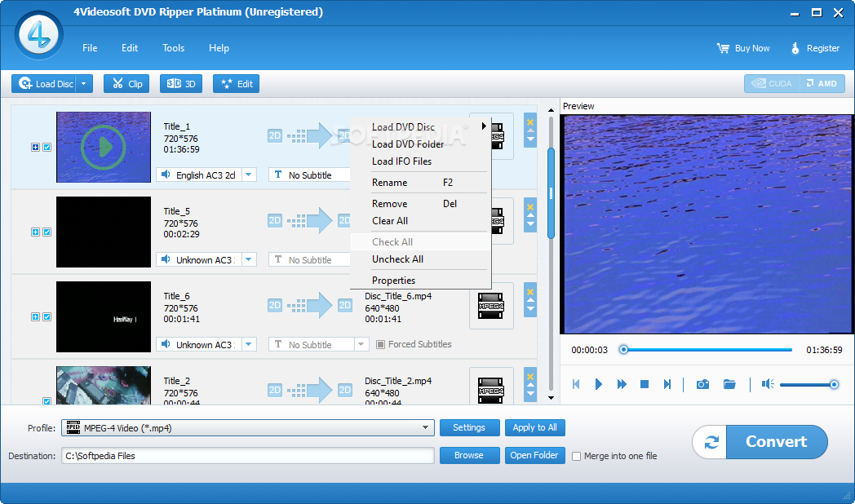Choose Load IFO Files from context menu
The width and height of the screenshot is (855, 504).
coord(420,161)
